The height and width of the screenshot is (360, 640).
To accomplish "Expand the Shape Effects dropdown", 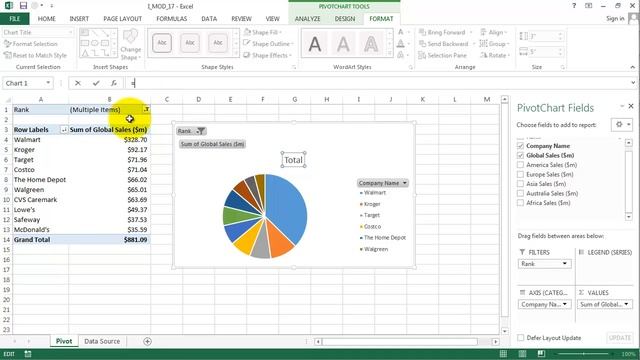I will [x=290, y=55].
